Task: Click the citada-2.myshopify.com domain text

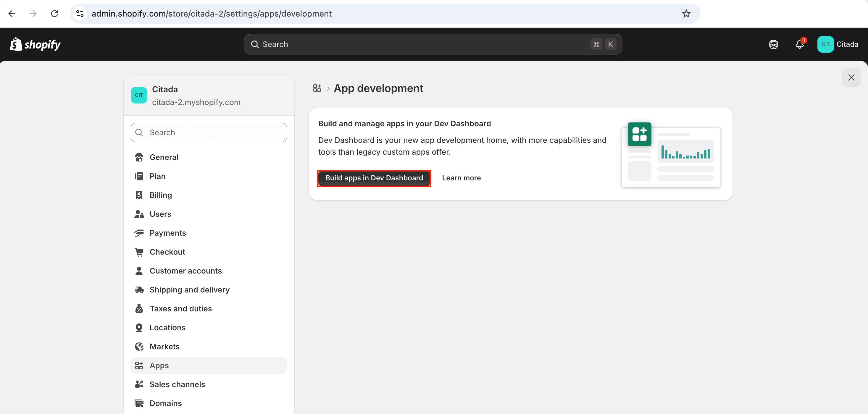Action: pyautogui.click(x=196, y=102)
